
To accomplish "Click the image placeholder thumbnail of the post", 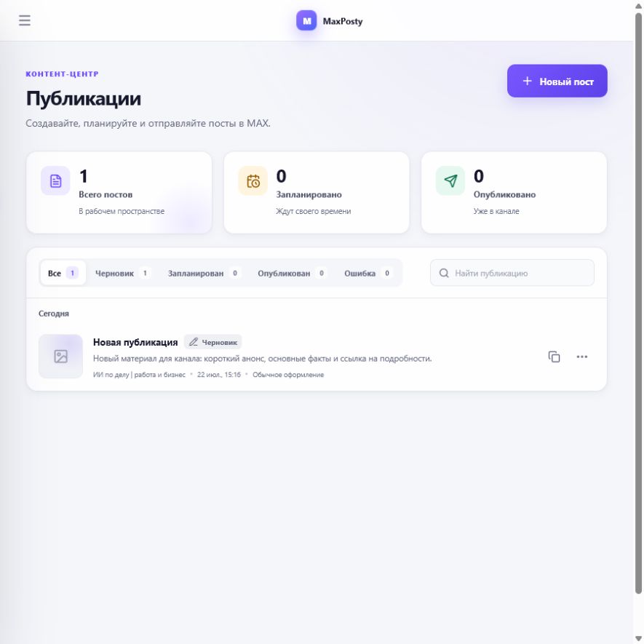I will [61, 356].
